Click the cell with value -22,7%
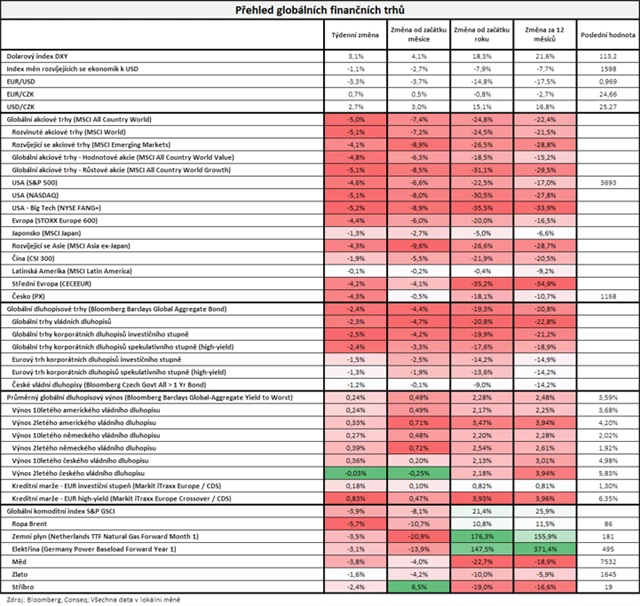640x606 pixels. [x=481, y=562]
